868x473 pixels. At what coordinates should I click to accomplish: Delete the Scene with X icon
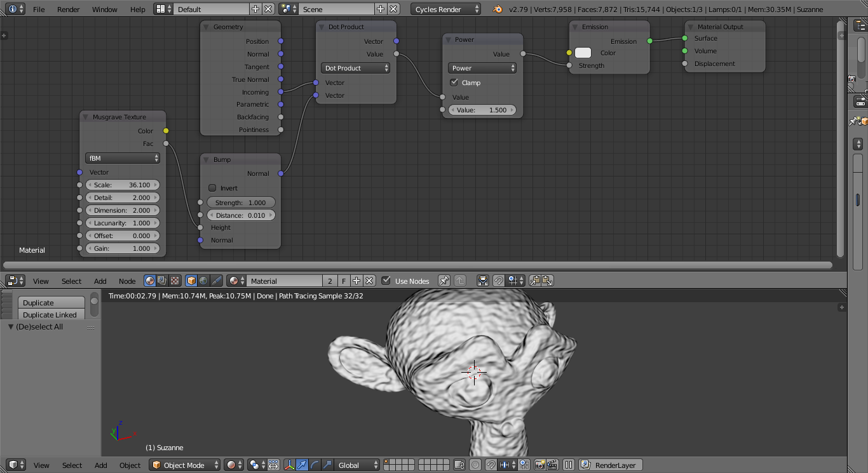click(393, 9)
